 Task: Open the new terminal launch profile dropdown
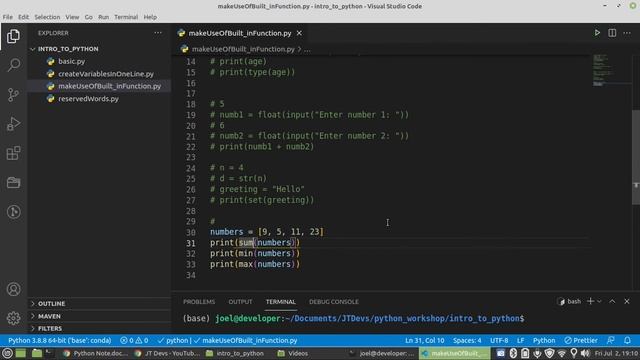(x=599, y=301)
